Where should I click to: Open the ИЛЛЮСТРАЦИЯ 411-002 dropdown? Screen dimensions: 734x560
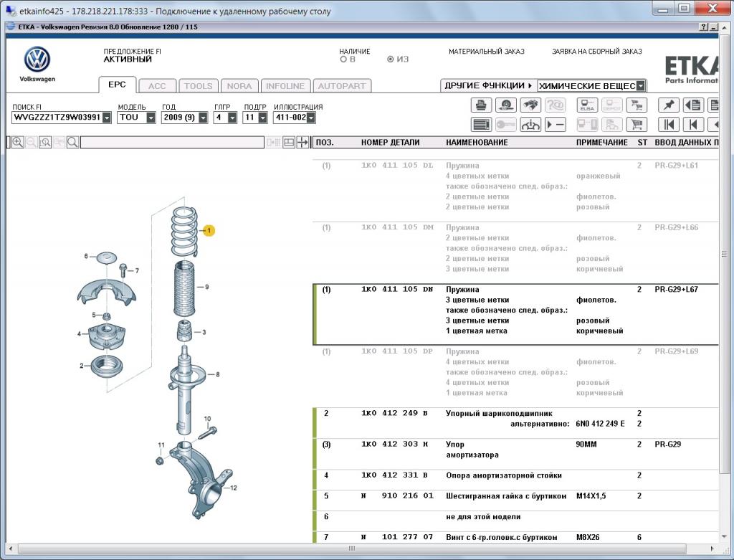pos(311,118)
